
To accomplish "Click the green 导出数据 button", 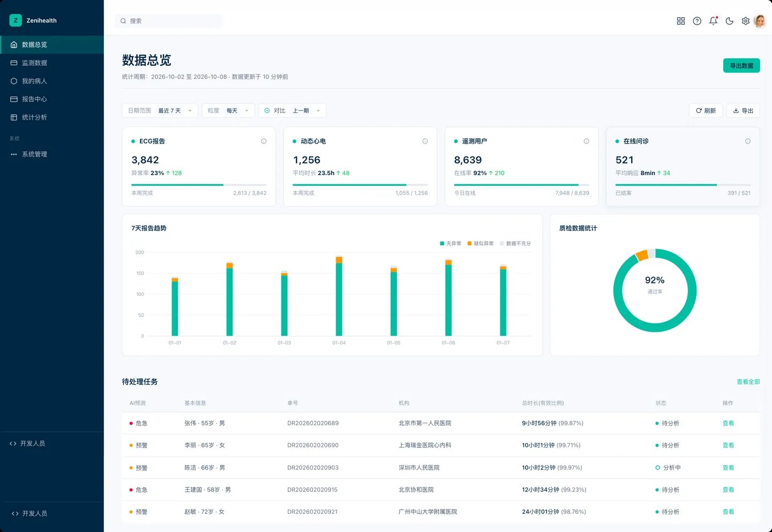I will click(x=741, y=65).
